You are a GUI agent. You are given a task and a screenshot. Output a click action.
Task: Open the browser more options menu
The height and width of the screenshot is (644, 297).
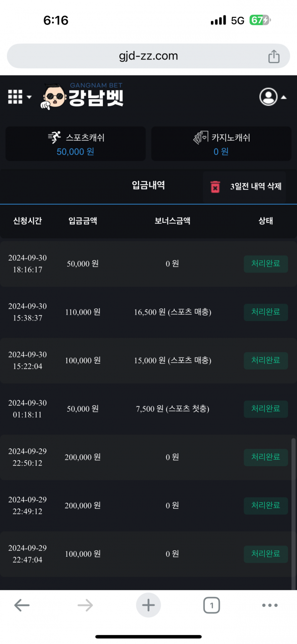(270, 605)
